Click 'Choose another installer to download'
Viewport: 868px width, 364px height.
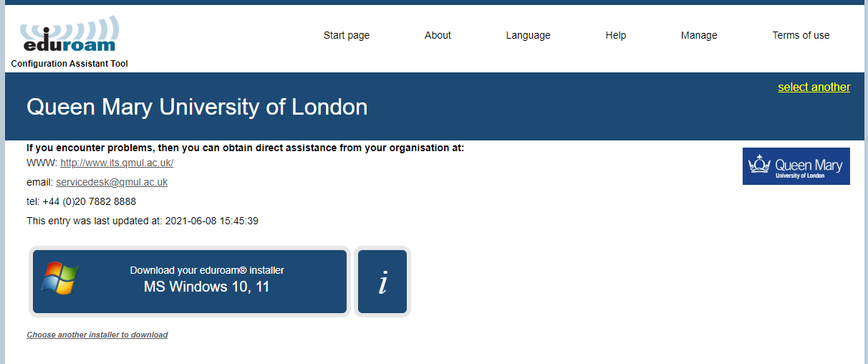coord(97,335)
